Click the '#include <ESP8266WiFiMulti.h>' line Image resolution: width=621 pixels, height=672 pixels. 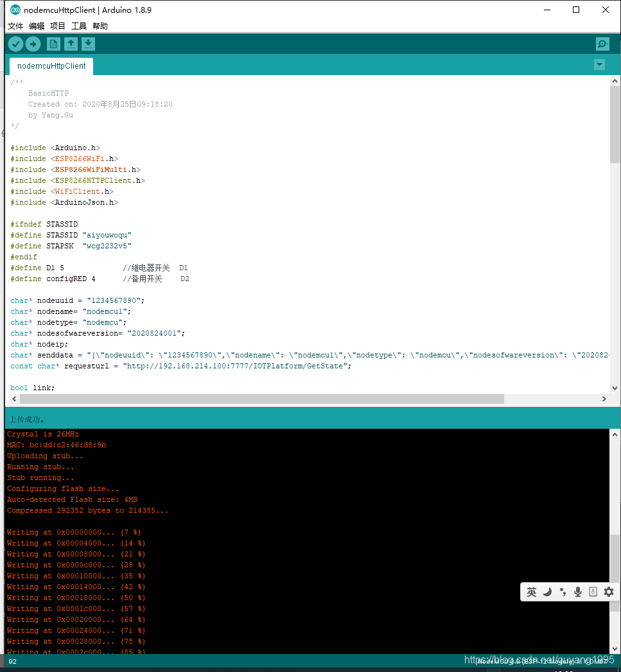coord(76,169)
